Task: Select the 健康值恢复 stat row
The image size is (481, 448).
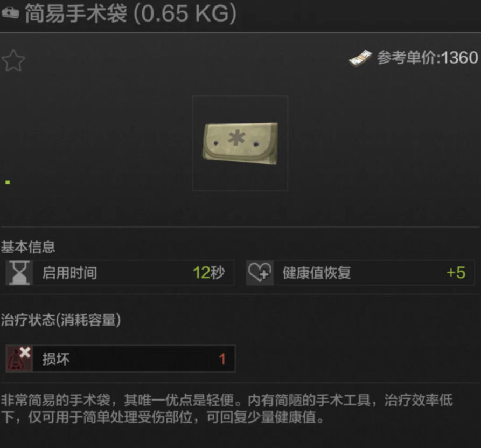Action: click(x=360, y=273)
